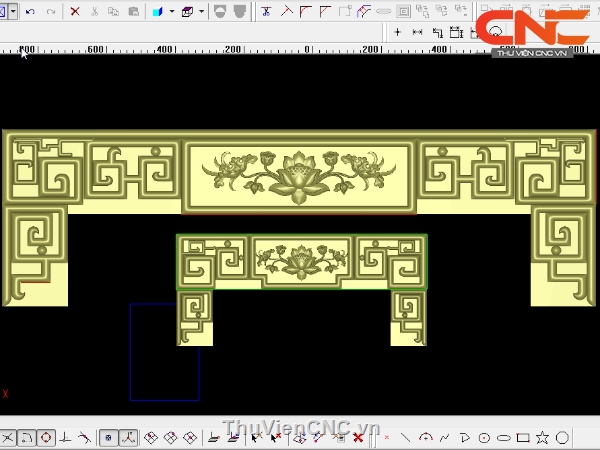Click the horizontal dimension tool icon
The image size is (600, 450).
point(417,32)
